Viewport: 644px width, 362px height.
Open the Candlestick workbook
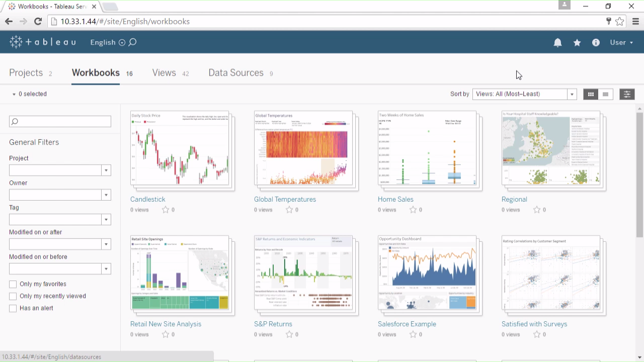point(147,199)
